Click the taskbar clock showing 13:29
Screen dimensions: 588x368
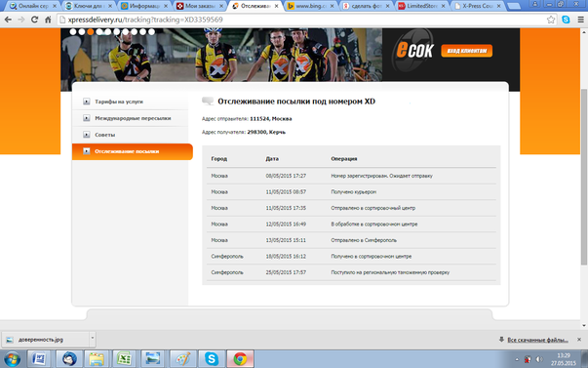pyautogui.click(x=563, y=359)
